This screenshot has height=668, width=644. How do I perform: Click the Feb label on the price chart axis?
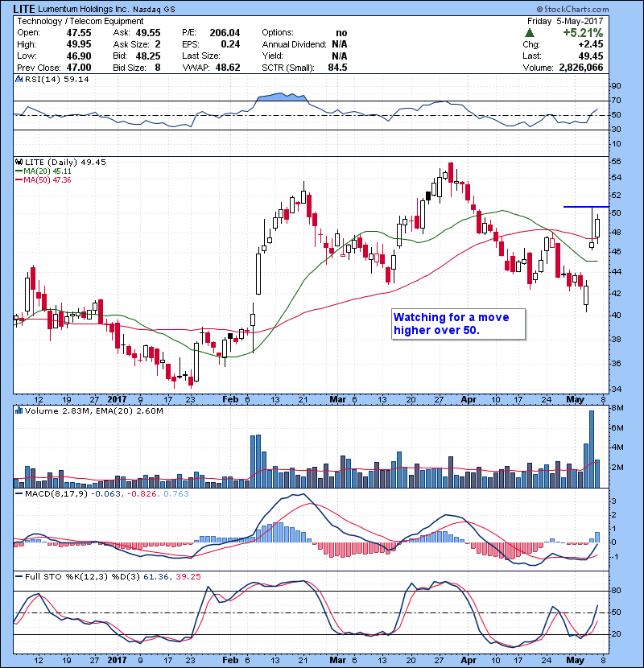click(x=230, y=400)
